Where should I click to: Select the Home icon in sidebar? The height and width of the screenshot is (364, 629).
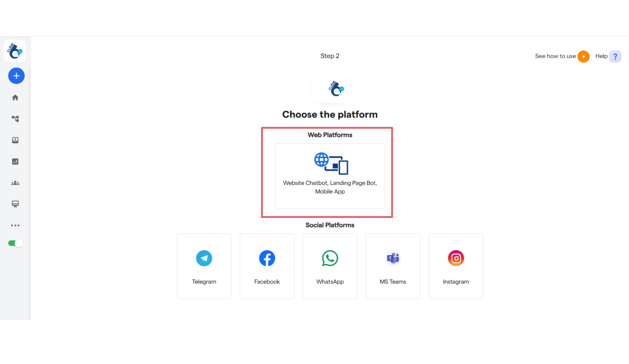click(x=15, y=97)
